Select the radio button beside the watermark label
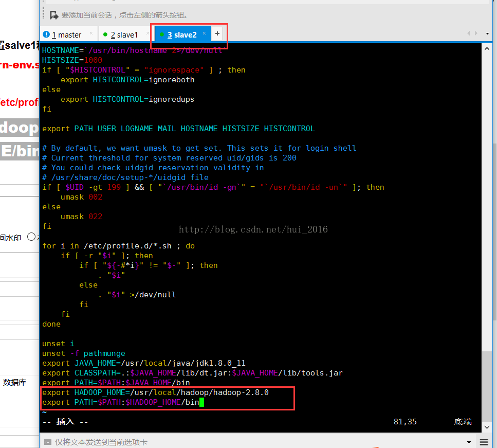The width and height of the screenshot is (497, 448). click(x=31, y=237)
